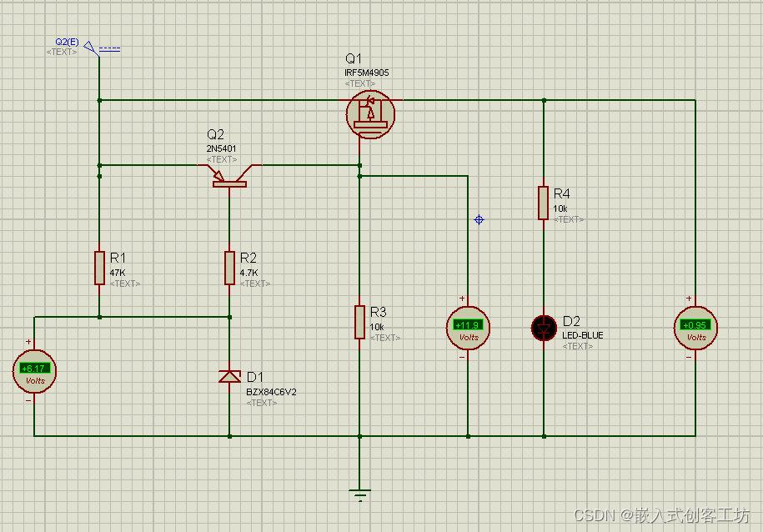Click the R2 resistor symbol

point(229,268)
